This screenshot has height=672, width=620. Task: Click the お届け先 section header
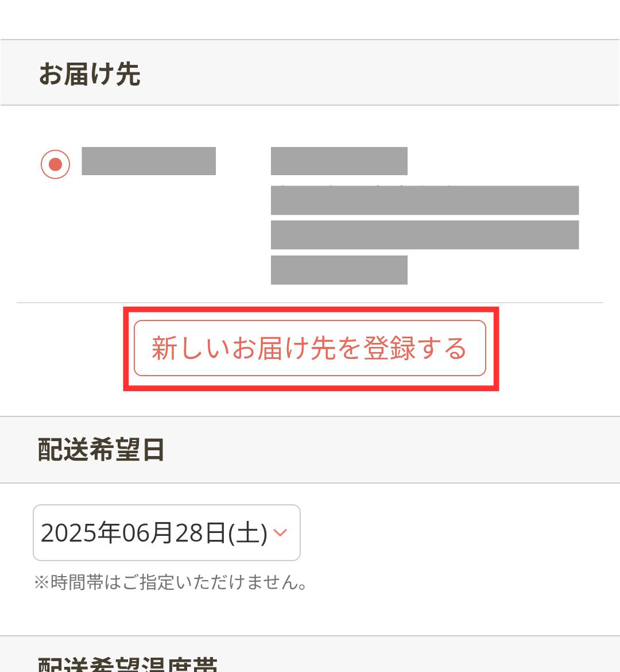pos(90,74)
